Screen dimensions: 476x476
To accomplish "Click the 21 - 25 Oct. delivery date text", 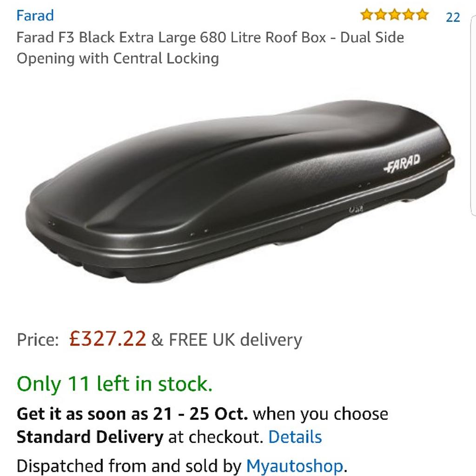I will tap(200, 414).
